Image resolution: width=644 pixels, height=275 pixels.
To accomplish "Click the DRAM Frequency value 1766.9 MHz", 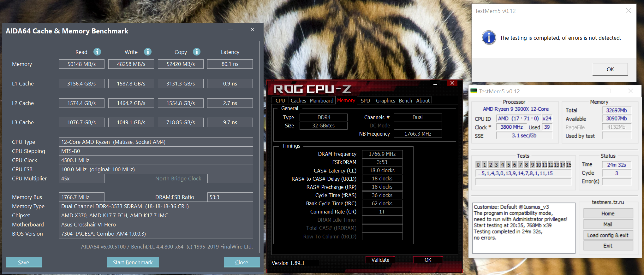I will (x=382, y=154).
